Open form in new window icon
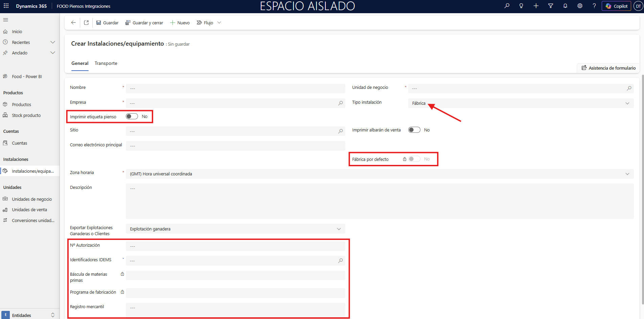The image size is (644, 319). click(86, 23)
